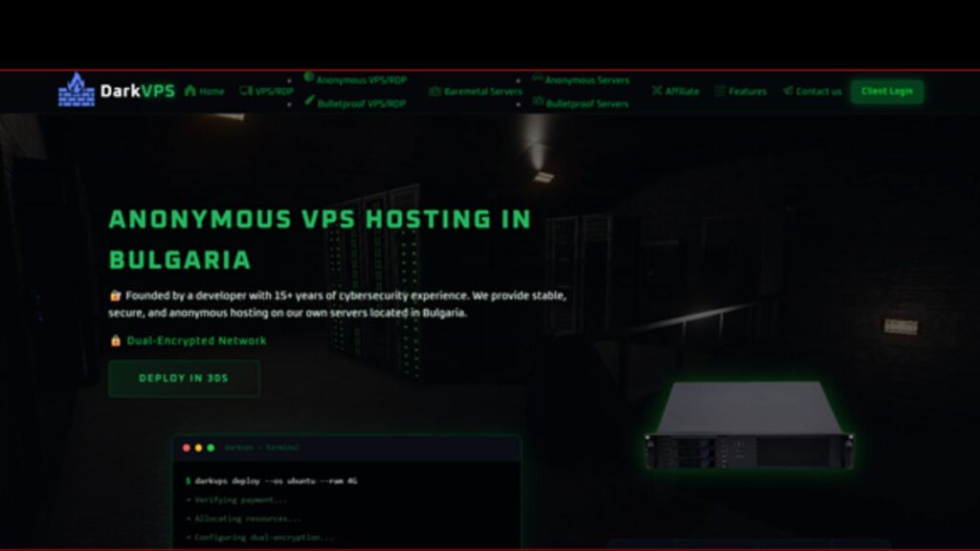The height and width of the screenshot is (551, 980).
Task: Click the glowing rack server image
Action: pos(748,425)
